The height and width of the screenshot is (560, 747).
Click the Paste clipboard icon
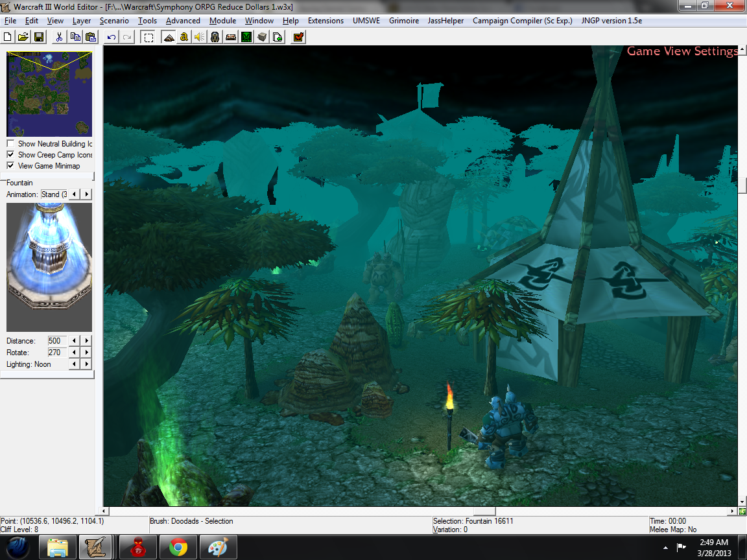[x=91, y=37]
